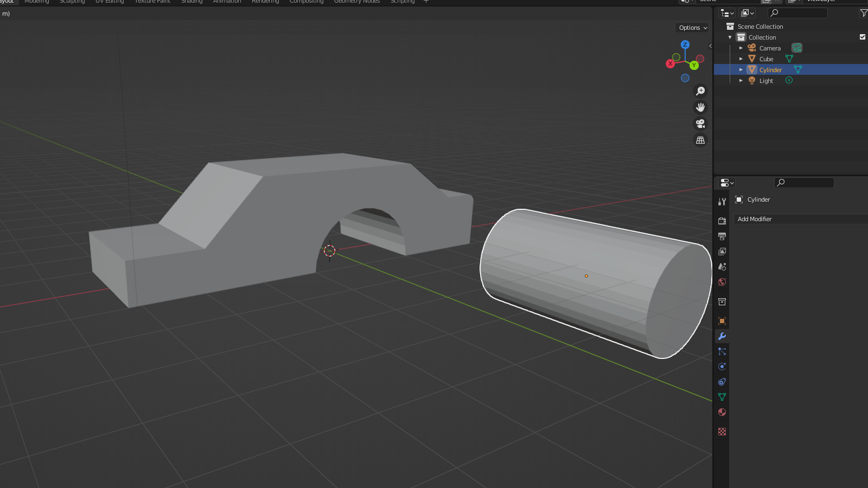Open the View Layer properties tab
Image resolution: width=868 pixels, height=488 pixels.
(722, 252)
